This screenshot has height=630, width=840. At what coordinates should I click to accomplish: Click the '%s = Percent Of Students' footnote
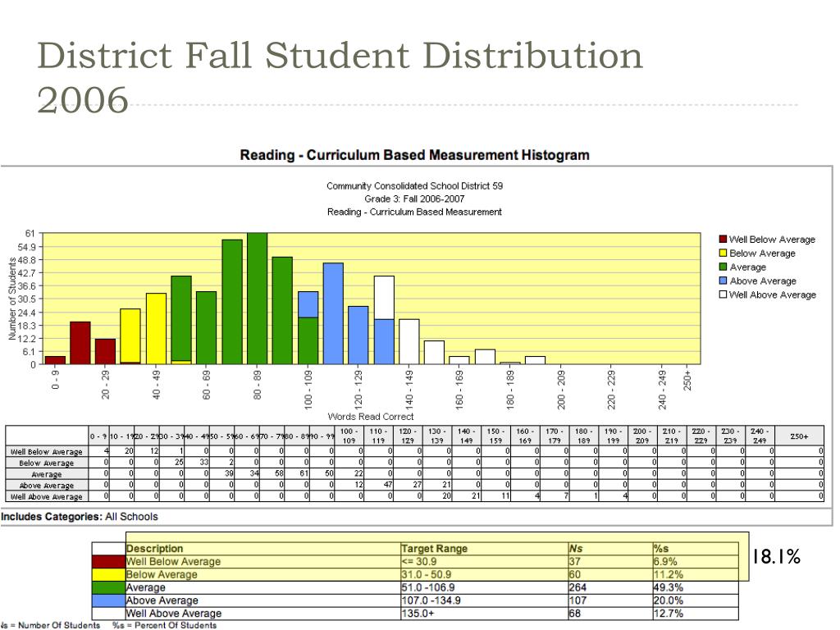[x=164, y=624]
